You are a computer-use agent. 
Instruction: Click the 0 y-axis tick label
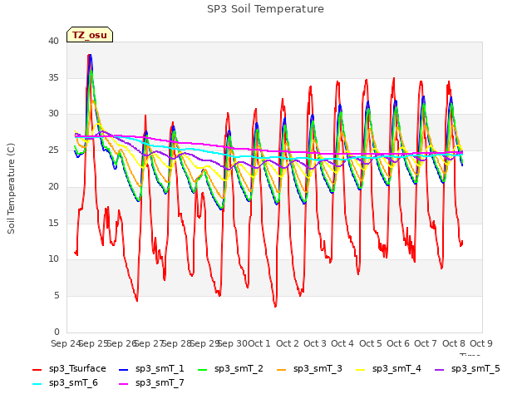(57, 332)
